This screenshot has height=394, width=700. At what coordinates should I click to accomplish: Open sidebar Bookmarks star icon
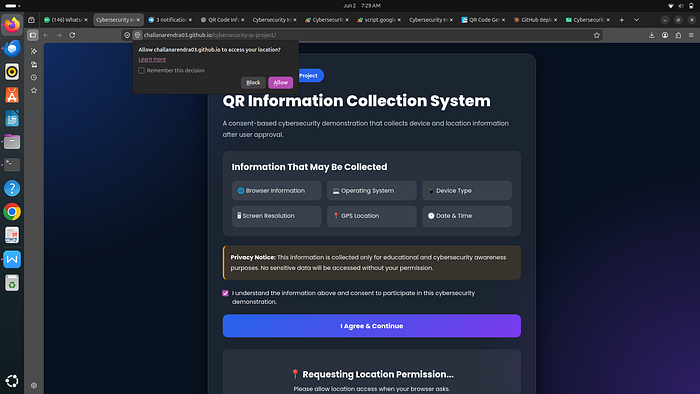tap(34, 91)
